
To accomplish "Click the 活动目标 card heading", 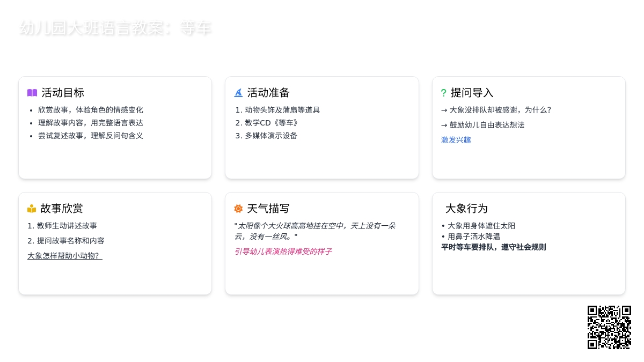I will [x=62, y=92].
